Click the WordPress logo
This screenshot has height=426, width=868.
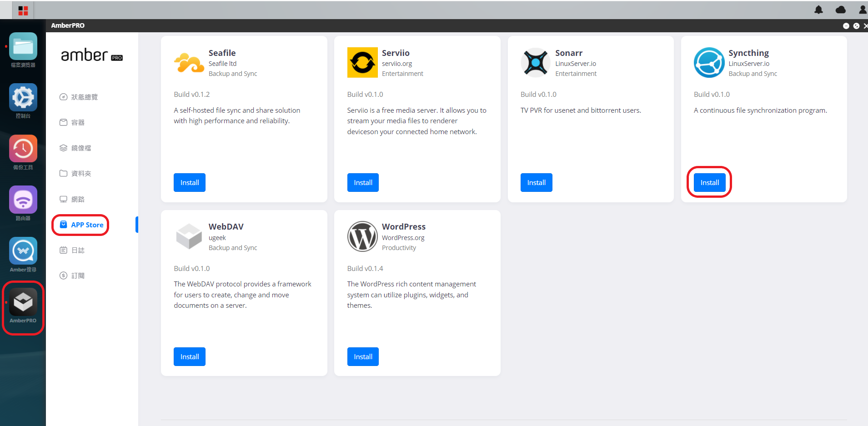(x=362, y=236)
